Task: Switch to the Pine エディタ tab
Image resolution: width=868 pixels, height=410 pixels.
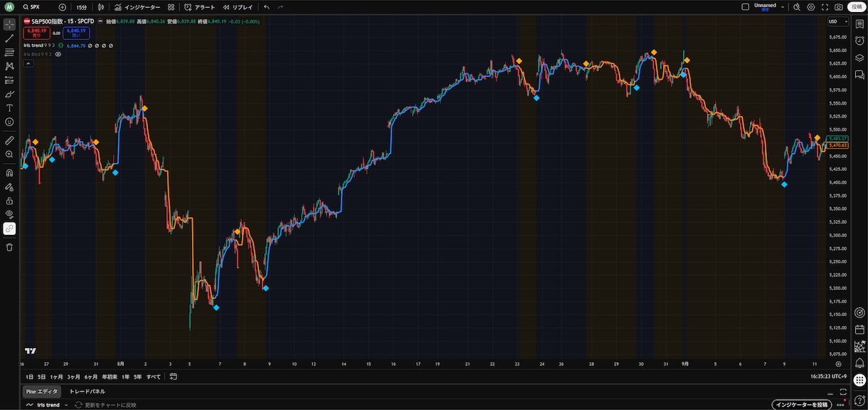Action: click(x=42, y=391)
